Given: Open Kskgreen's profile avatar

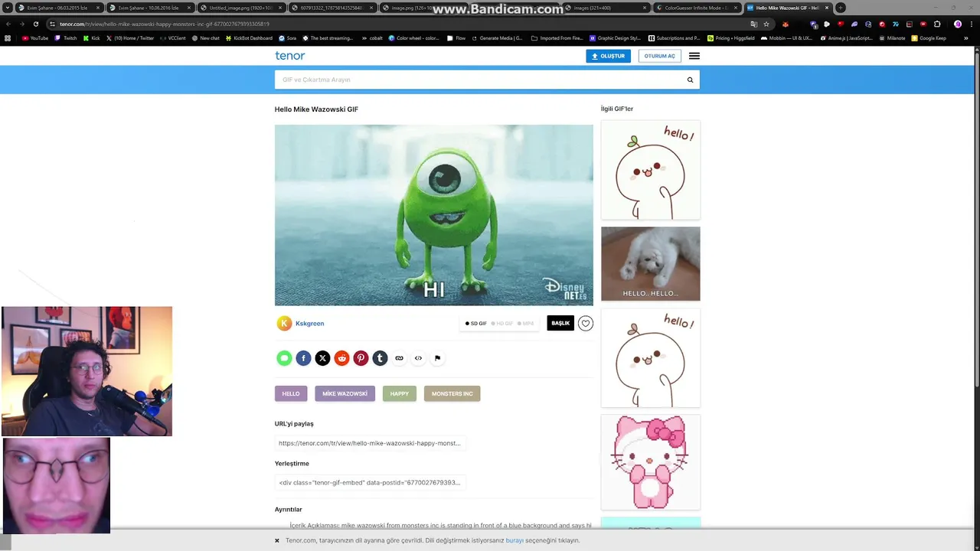Looking at the screenshot, I should (x=284, y=324).
